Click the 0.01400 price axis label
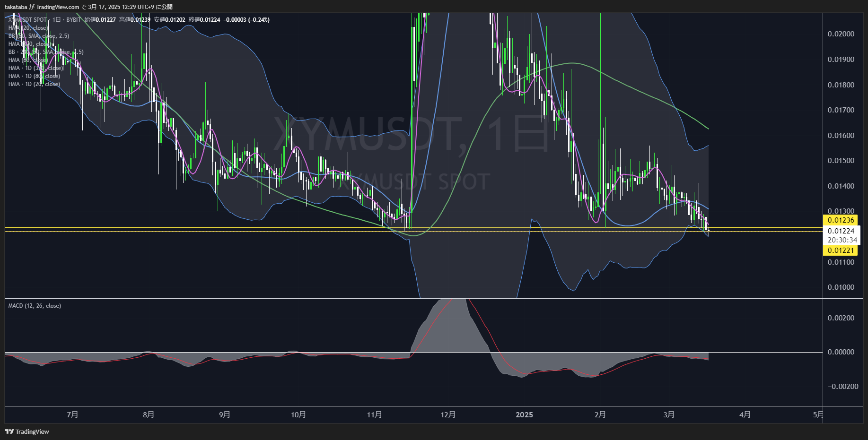Image resolution: width=868 pixels, height=440 pixels. [x=841, y=186]
